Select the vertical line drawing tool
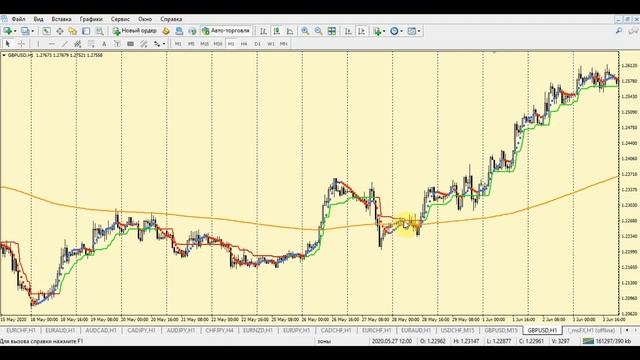This screenshot has height=360, width=640. tap(38, 44)
